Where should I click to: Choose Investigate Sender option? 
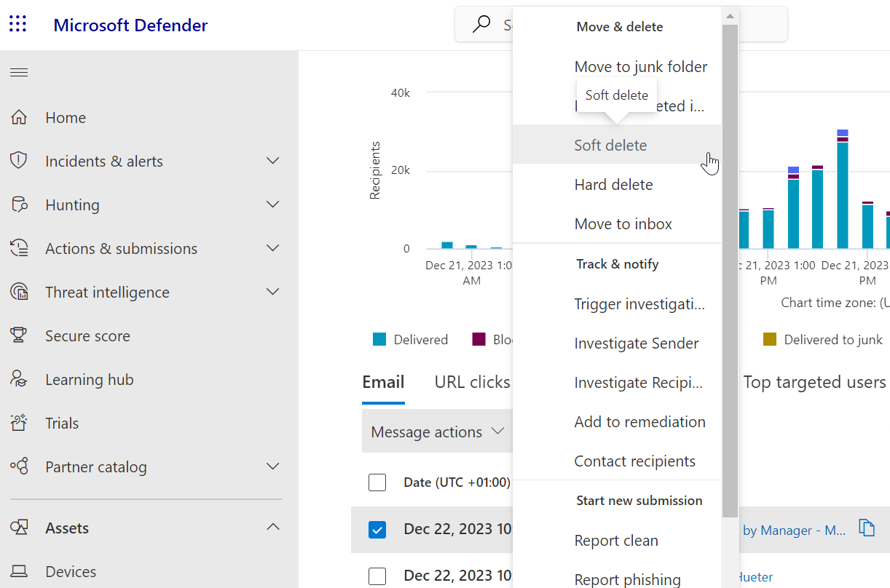click(617, 343)
